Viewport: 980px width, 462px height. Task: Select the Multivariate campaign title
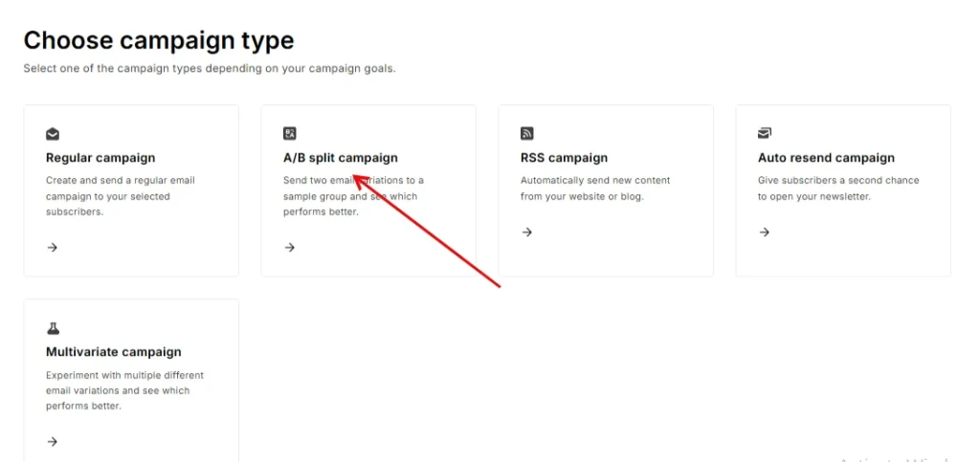[113, 352]
